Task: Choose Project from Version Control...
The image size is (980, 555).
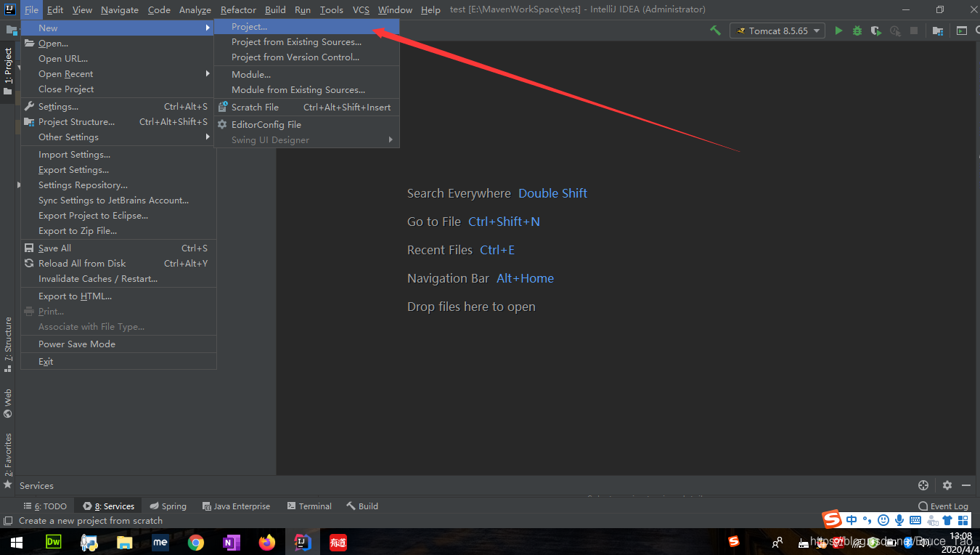Action: tap(306, 57)
